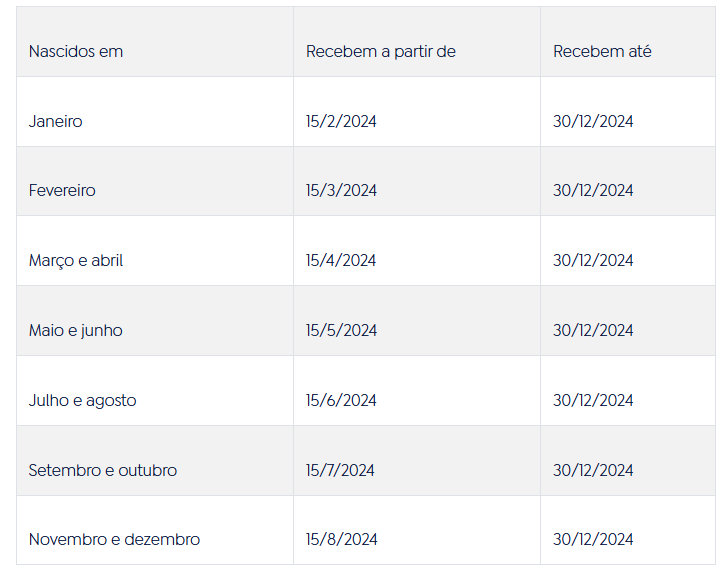Click the "Julho e agosto" cell
The width and height of the screenshot is (723, 573).
(82, 400)
